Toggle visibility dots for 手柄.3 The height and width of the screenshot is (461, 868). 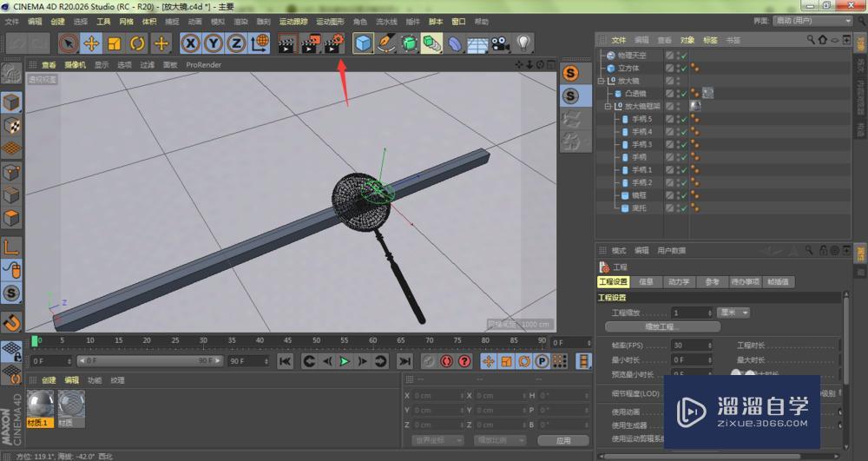(x=678, y=144)
